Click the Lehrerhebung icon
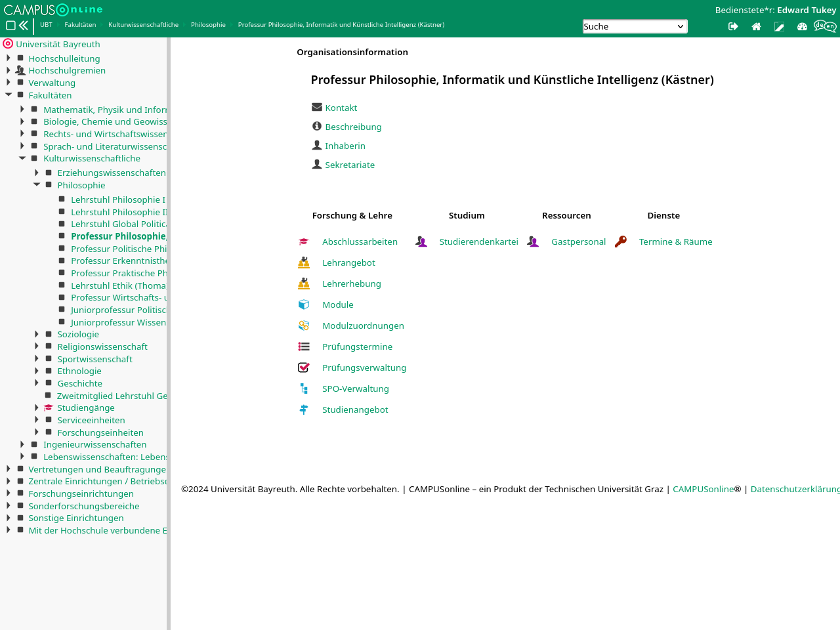Image resolution: width=840 pixels, height=630 pixels. pos(304,283)
